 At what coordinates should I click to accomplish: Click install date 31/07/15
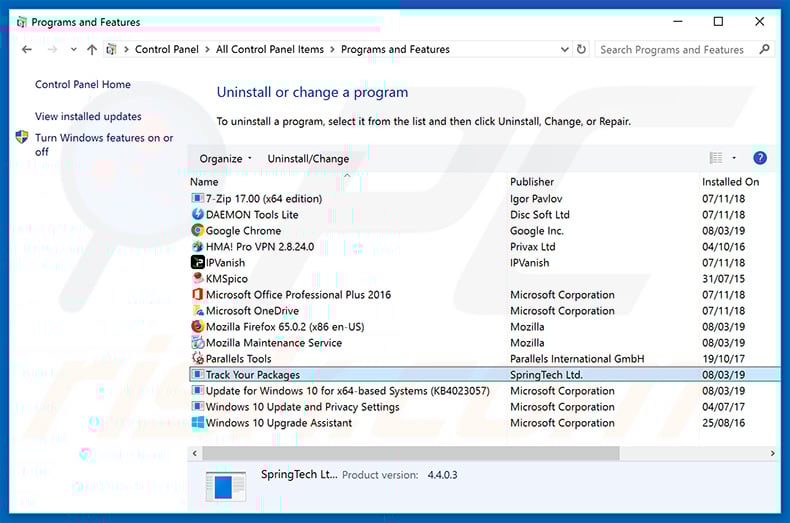723,279
